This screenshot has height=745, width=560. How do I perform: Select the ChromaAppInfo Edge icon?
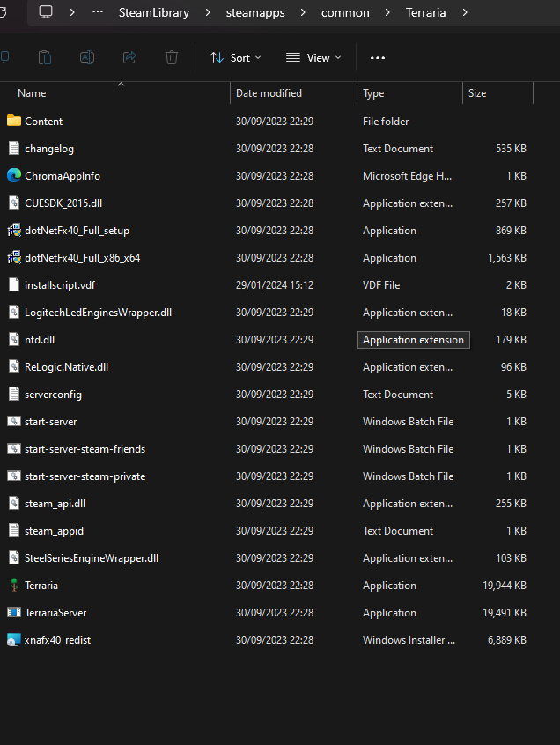pos(14,175)
